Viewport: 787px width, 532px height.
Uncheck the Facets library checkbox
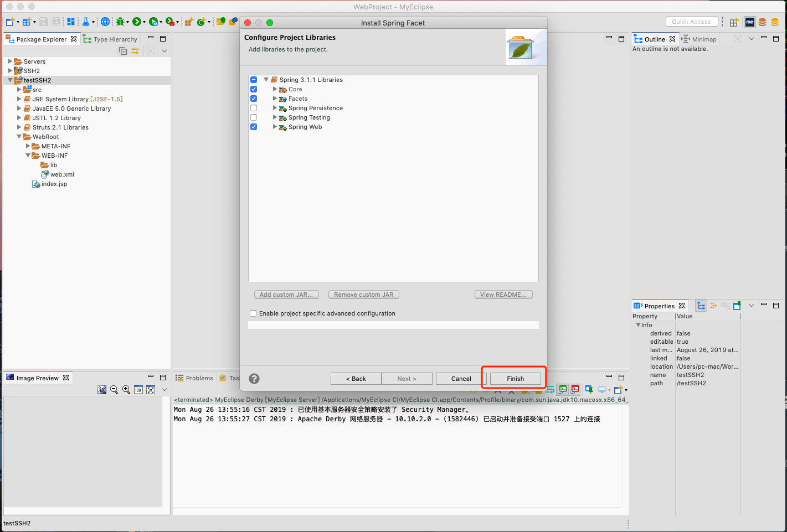254,99
